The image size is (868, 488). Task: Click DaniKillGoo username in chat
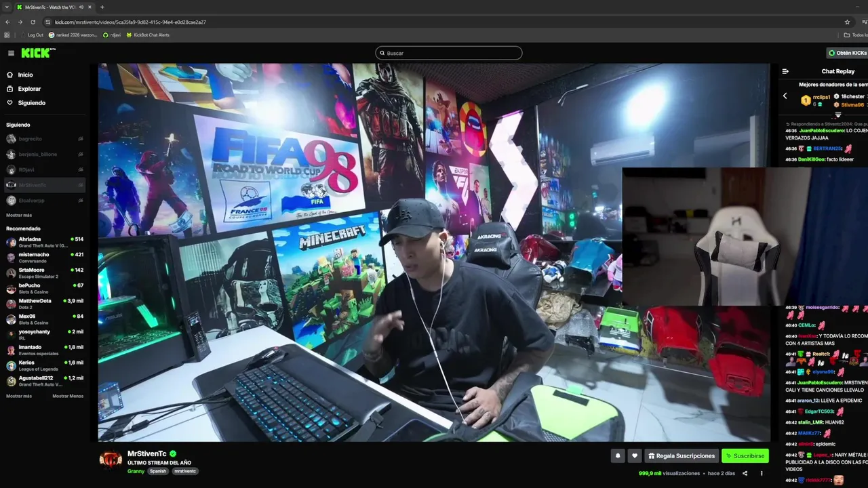coord(811,159)
